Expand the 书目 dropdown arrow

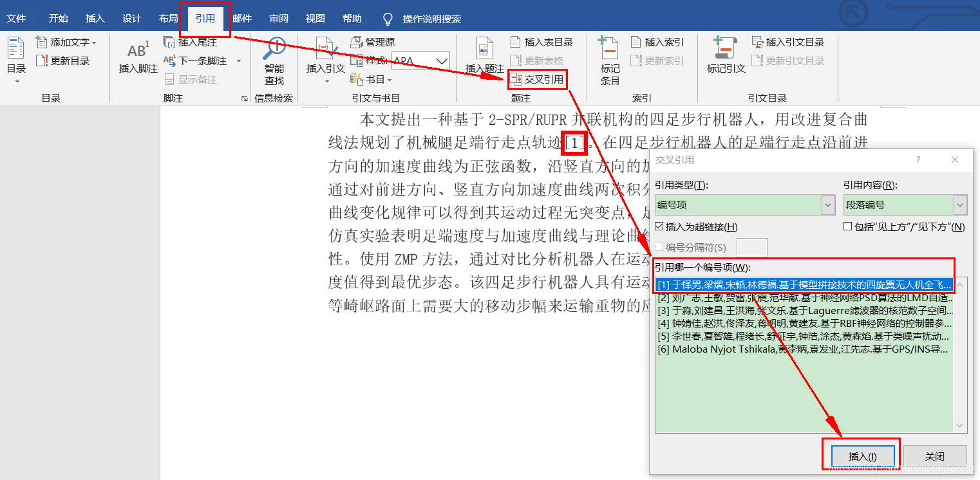(x=390, y=79)
